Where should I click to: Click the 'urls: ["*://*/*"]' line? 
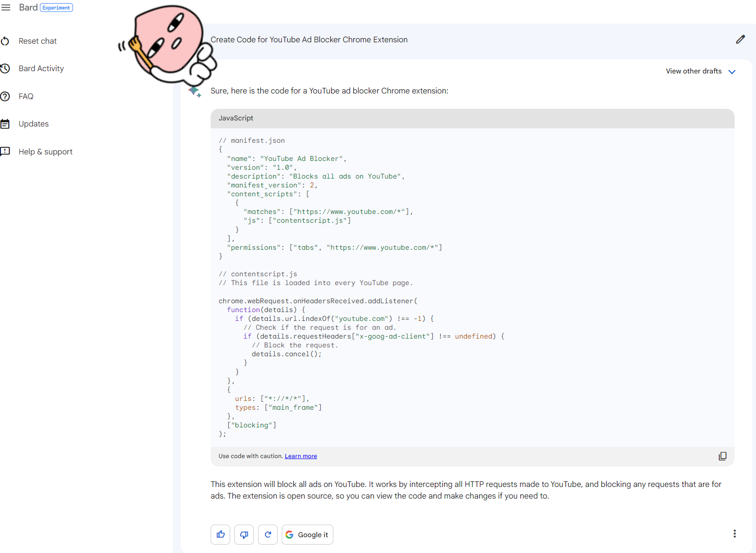[x=272, y=399]
